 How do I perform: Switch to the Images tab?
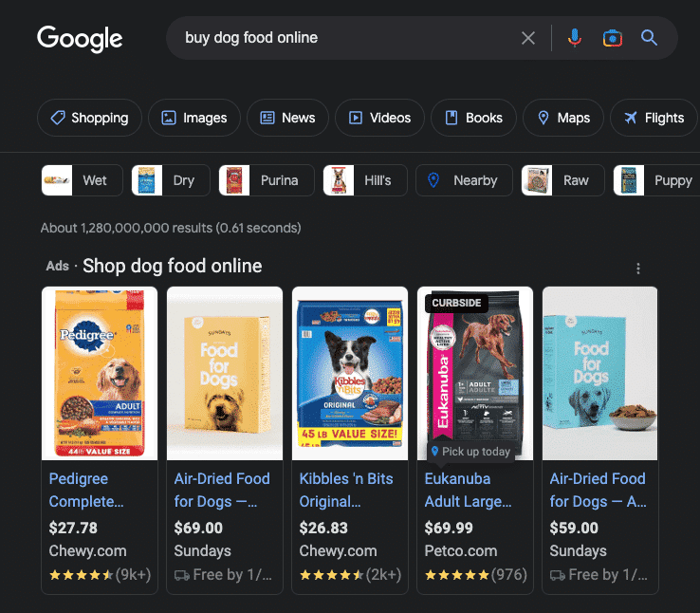(194, 118)
